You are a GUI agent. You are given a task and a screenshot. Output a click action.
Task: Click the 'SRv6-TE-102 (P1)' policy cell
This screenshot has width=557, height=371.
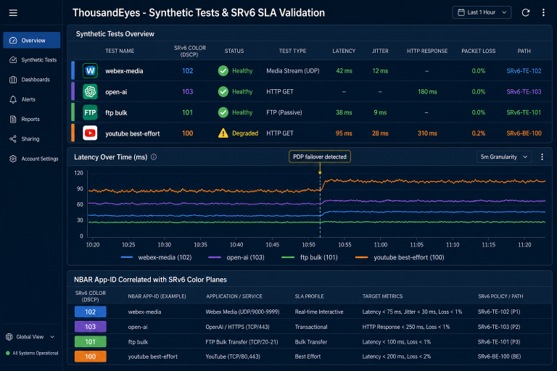(499, 312)
